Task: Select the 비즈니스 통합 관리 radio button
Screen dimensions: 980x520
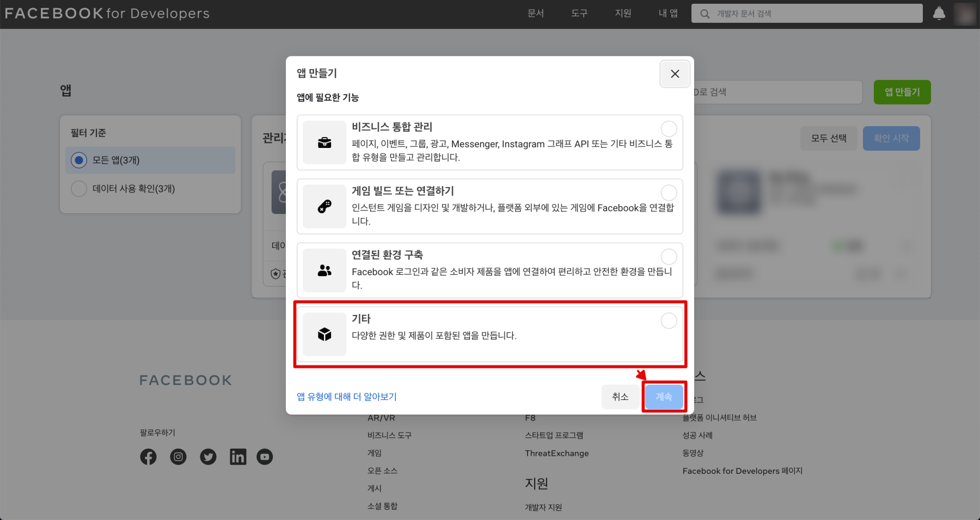Action: click(x=669, y=129)
